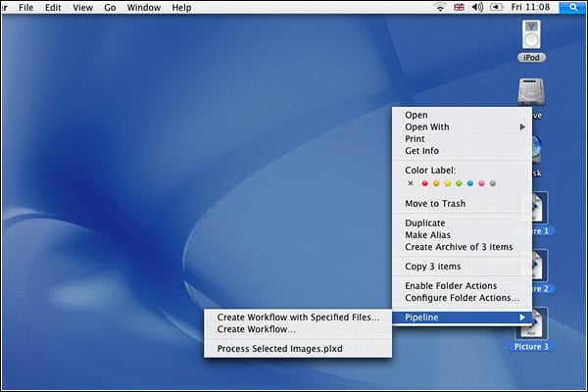Image resolution: width=588 pixels, height=392 pixels.
Task: Open the Spotlight search icon
Action: tap(572, 7)
